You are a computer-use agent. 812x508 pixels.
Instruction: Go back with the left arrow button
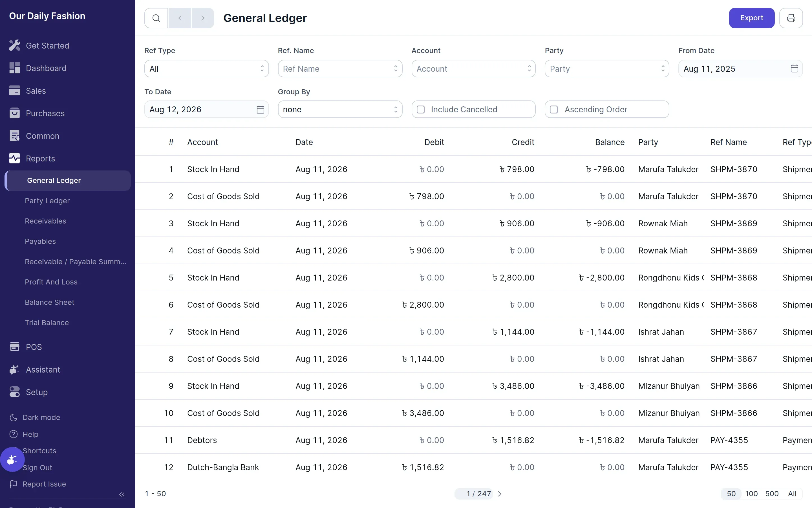point(180,18)
